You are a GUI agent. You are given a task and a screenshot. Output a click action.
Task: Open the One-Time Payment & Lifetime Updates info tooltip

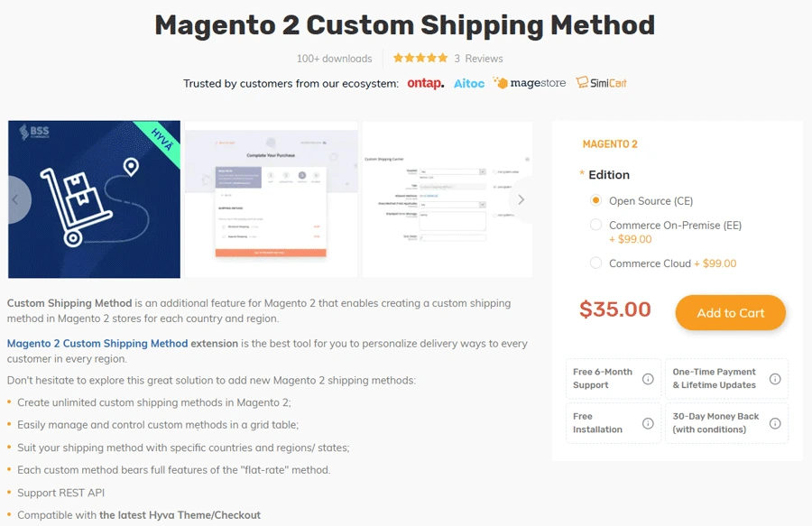(775, 378)
